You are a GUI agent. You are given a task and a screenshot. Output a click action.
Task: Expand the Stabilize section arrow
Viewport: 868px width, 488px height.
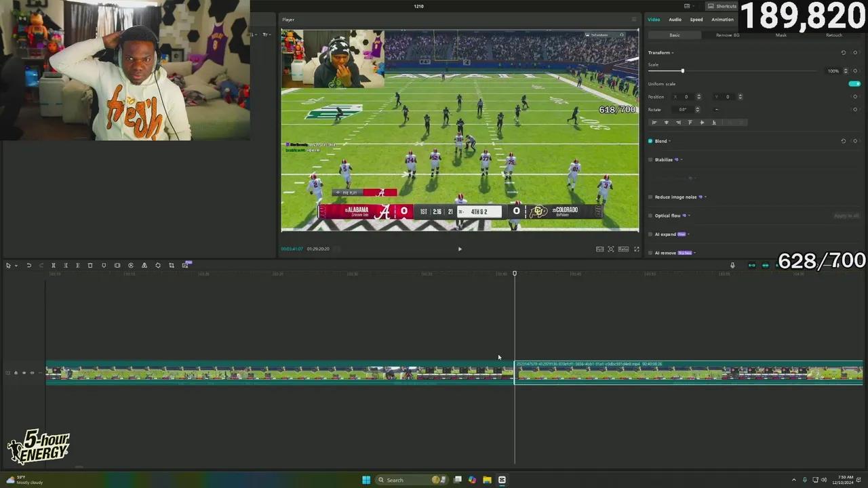[682, 160]
